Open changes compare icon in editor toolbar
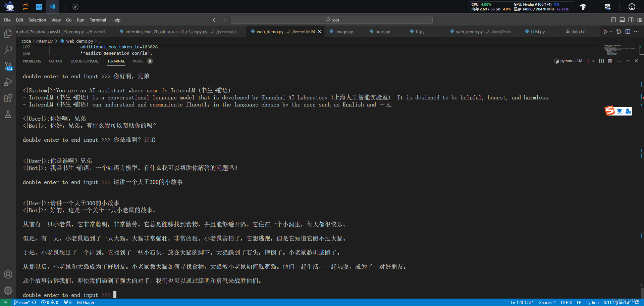The image size is (644, 306). 619,32
